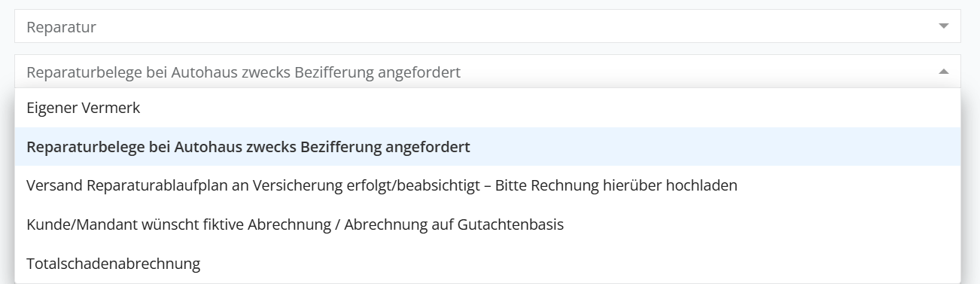Choose the total loss settlement option Totalschadenabrechnung
This screenshot has height=284, width=980.
(x=488, y=264)
